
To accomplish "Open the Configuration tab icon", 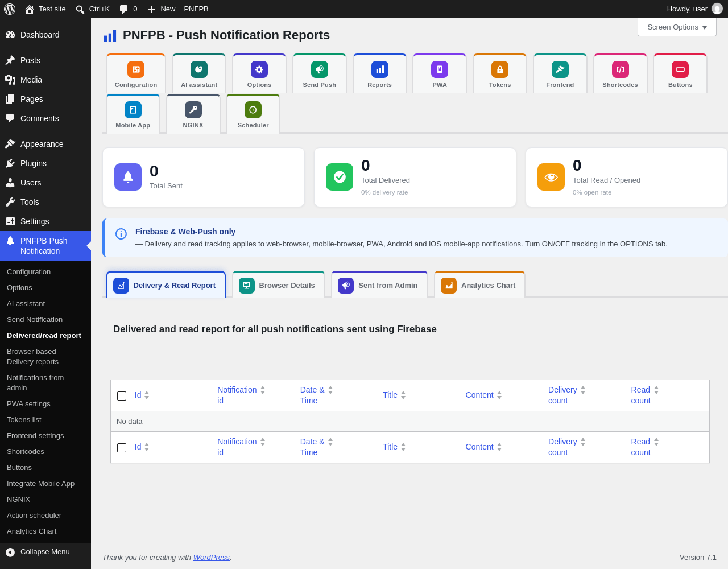I will coord(136,69).
